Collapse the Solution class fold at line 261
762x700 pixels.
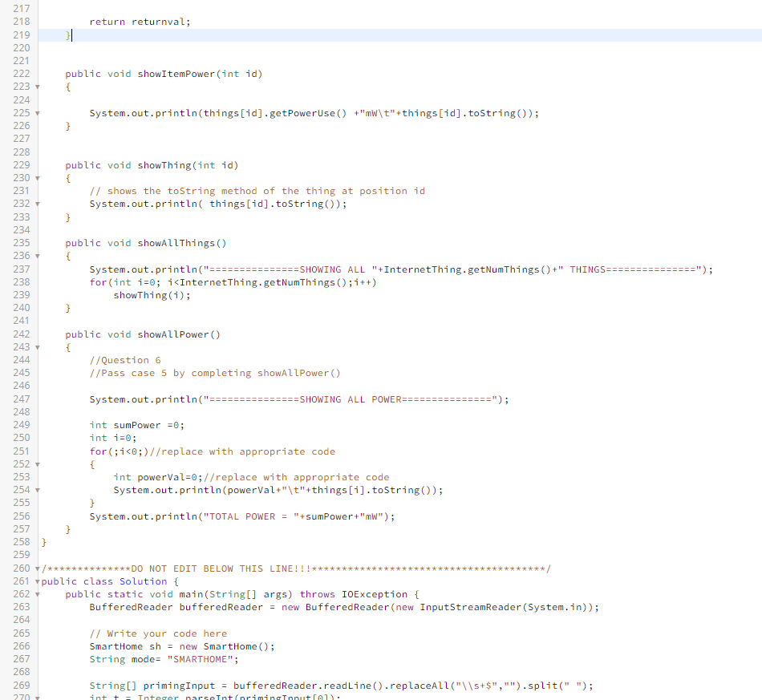pyautogui.click(x=38, y=581)
